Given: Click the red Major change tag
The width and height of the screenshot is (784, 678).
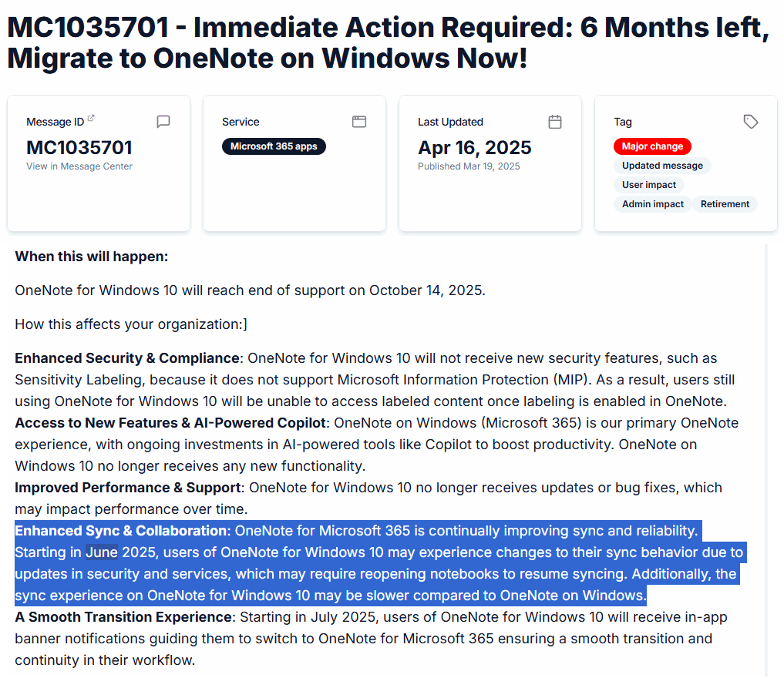Looking at the screenshot, I should pyautogui.click(x=652, y=146).
